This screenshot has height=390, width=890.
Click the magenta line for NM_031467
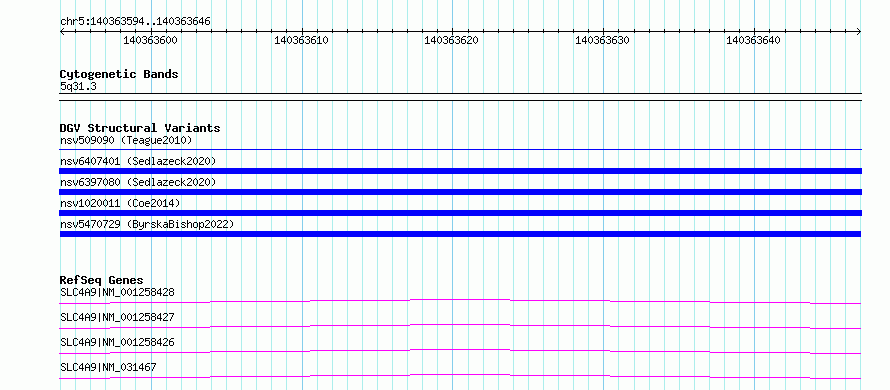pos(460,376)
